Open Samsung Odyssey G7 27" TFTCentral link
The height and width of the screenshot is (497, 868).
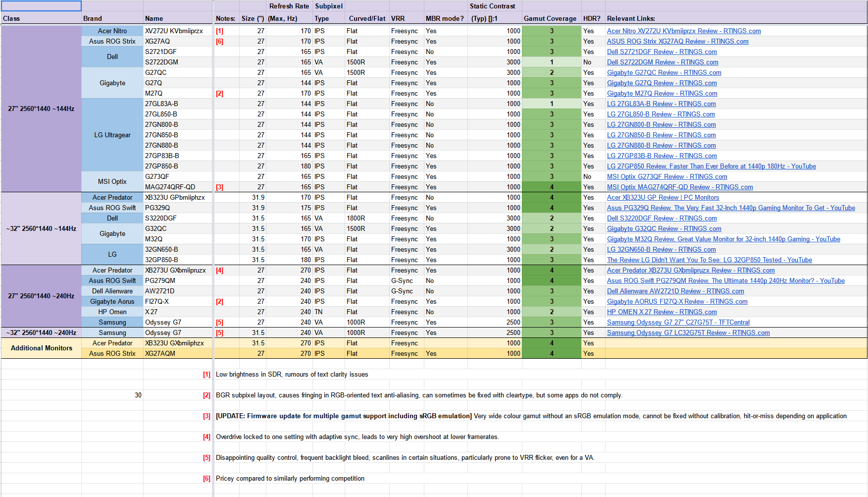[x=678, y=322]
